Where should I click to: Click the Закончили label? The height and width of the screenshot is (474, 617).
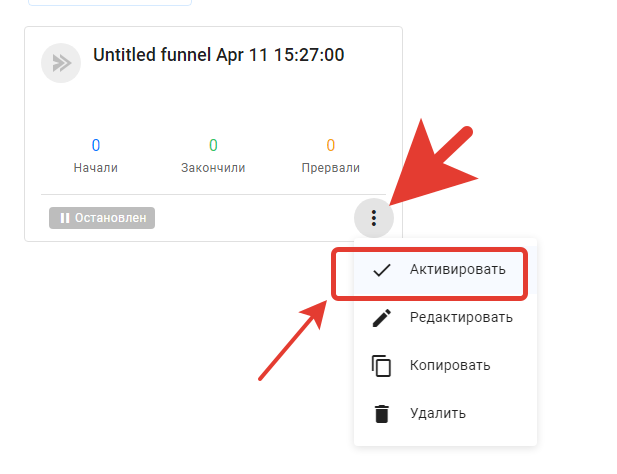213,168
